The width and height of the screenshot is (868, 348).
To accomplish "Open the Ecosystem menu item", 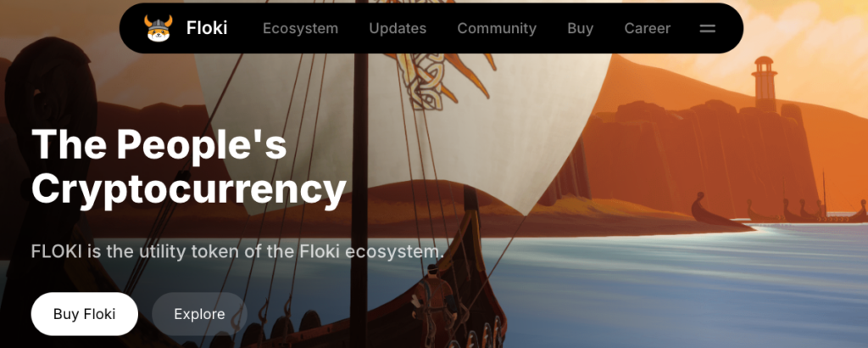I will click(300, 28).
